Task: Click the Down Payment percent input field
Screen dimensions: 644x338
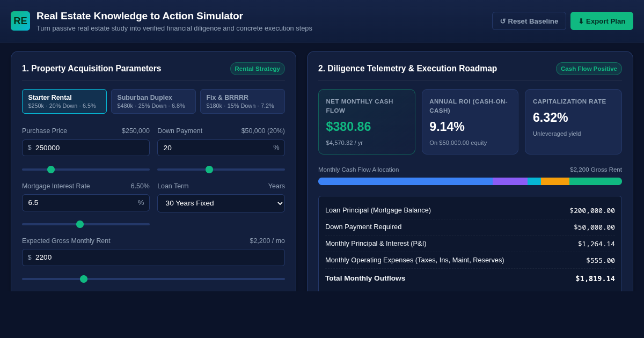Action: tap(221, 148)
